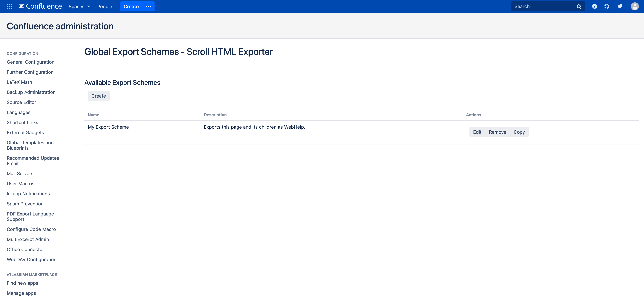Create a new export scheme
The width and height of the screenshot is (644, 303).
99,96
